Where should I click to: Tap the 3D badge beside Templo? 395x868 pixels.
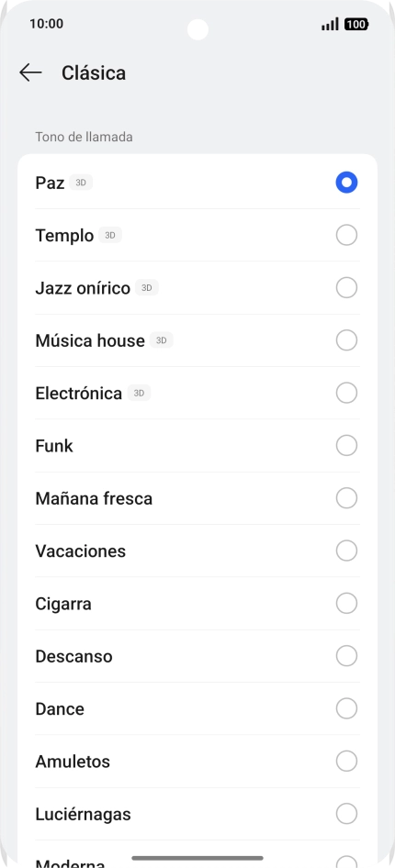[110, 235]
